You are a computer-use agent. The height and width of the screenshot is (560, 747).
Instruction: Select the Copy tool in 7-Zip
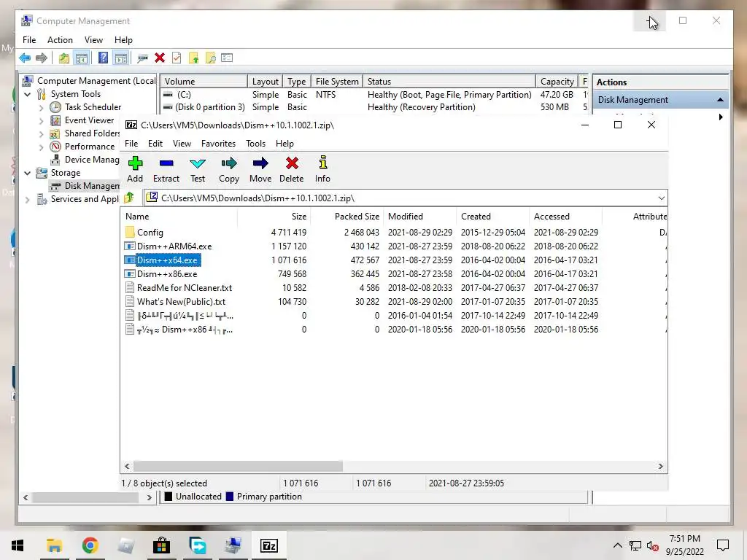coord(228,169)
